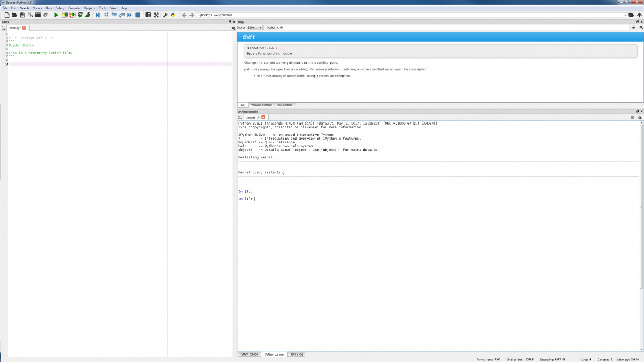Open the Python path manager icon
The image size is (644, 362).
[173, 15]
